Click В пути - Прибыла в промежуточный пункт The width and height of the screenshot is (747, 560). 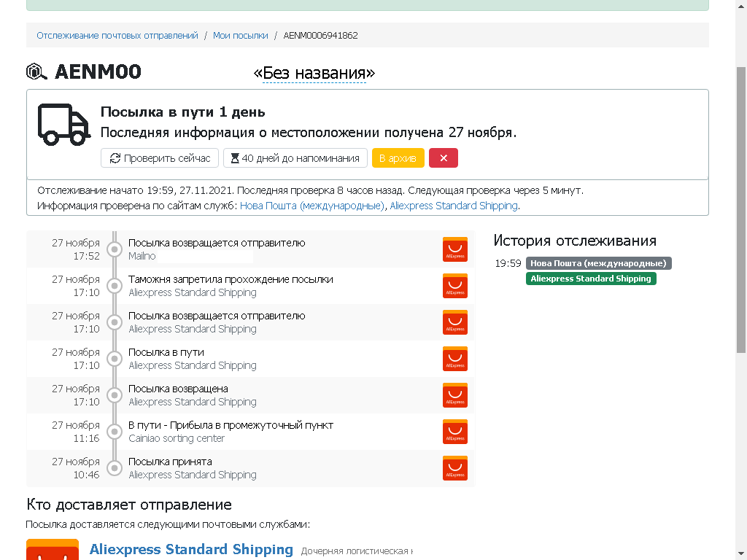tap(231, 425)
